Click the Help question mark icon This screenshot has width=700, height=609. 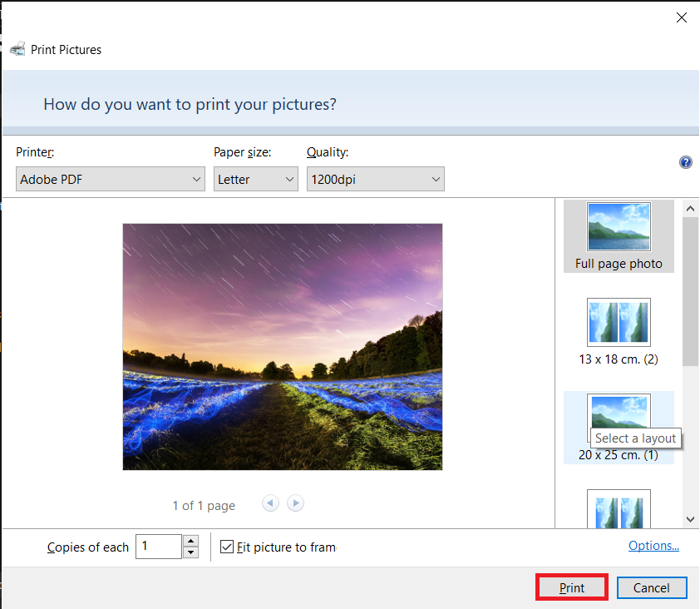click(685, 162)
